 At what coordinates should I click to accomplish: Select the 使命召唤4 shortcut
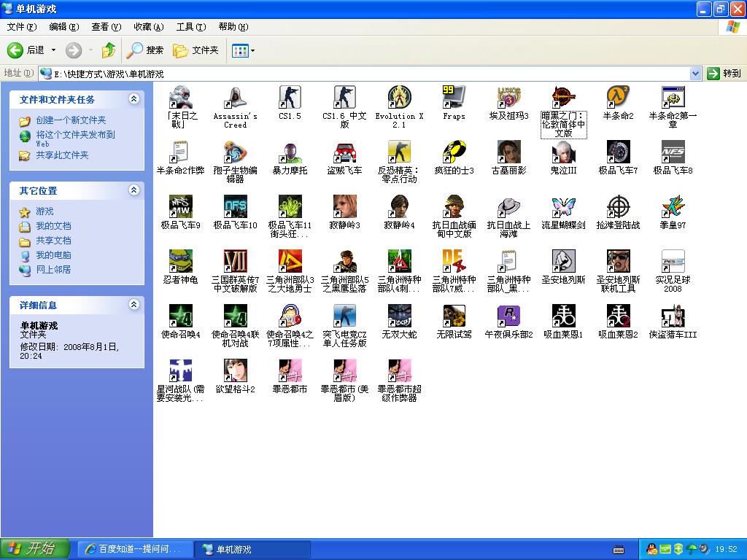click(x=181, y=316)
